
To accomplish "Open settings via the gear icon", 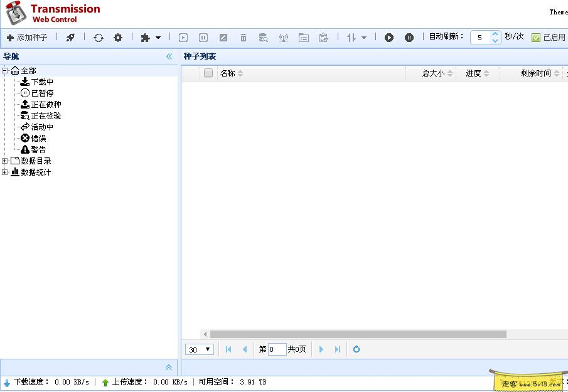I will click(118, 38).
